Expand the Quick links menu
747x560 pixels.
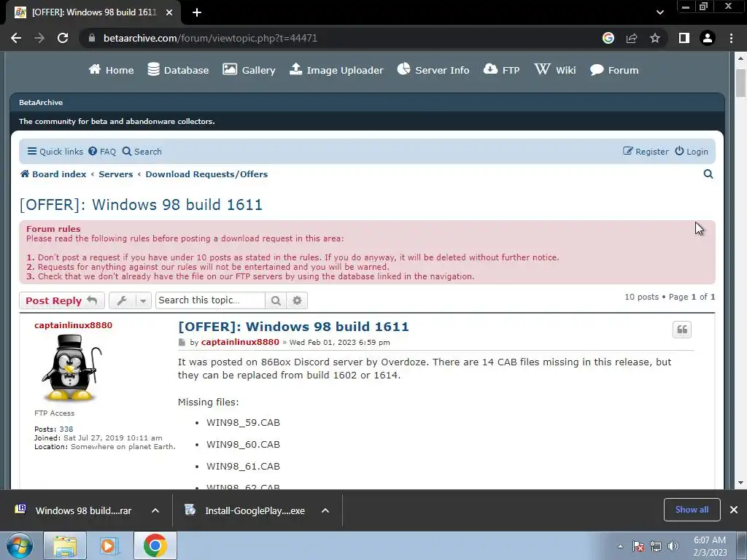(55, 152)
